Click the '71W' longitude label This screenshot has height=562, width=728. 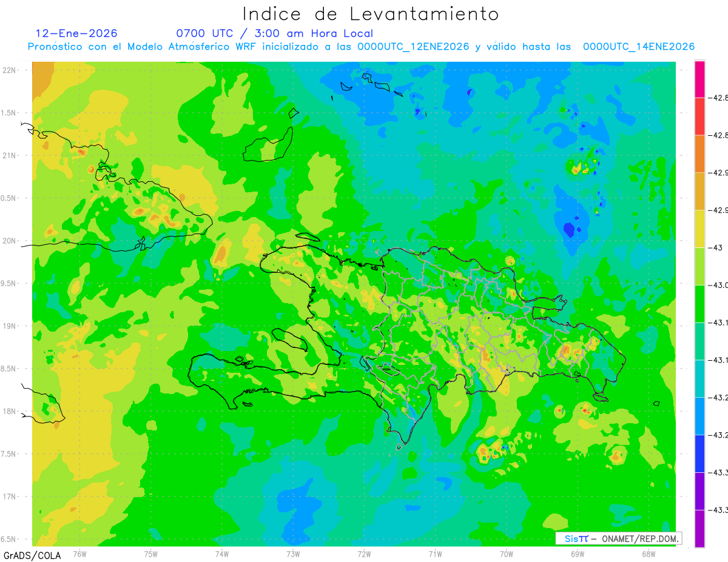435,554
